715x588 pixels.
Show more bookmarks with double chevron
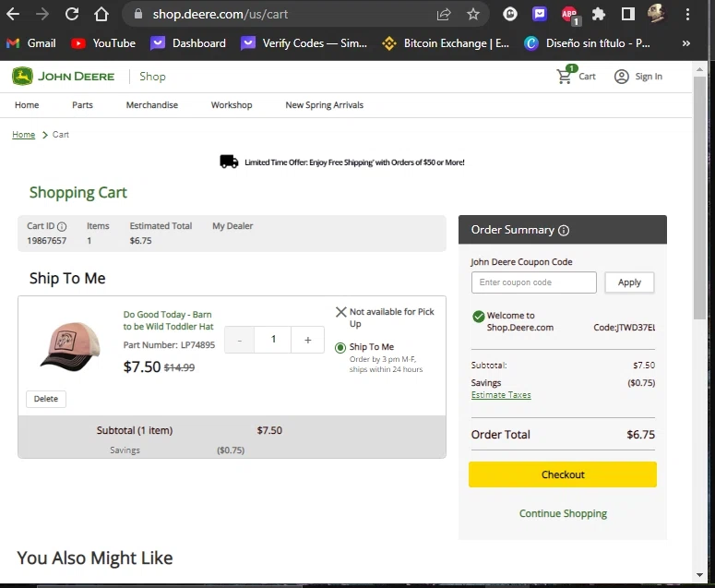tap(685, 43)
